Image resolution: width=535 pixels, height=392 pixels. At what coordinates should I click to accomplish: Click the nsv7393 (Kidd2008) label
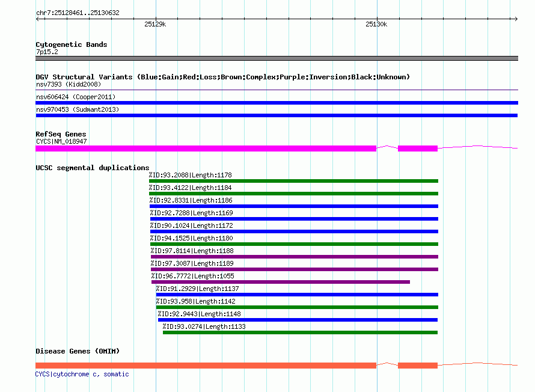point(69,84)
